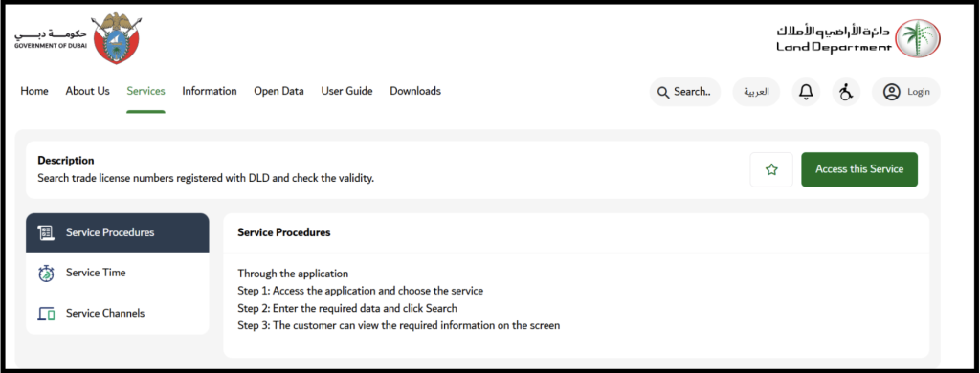Image resolution: width=980 pixels, height=373 pixels.
Task: Click the Land Department palm logo
Action: tap(918, 39)
